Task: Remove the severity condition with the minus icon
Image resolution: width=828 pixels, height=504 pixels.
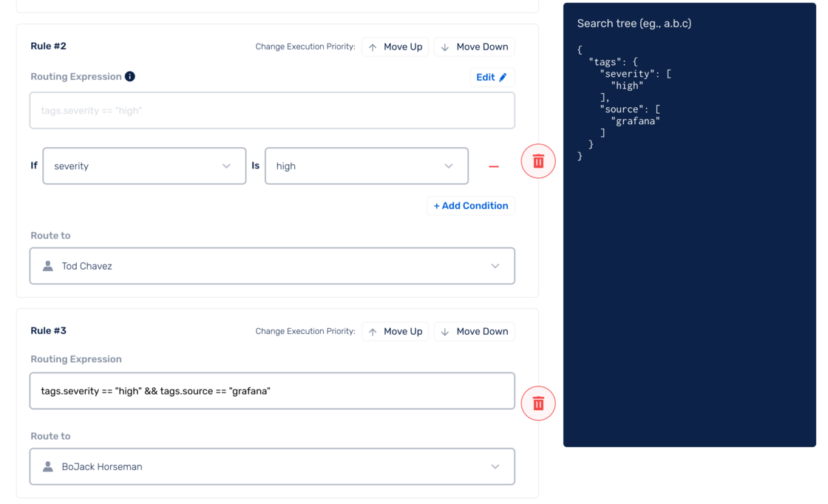Action: [494, 166]
